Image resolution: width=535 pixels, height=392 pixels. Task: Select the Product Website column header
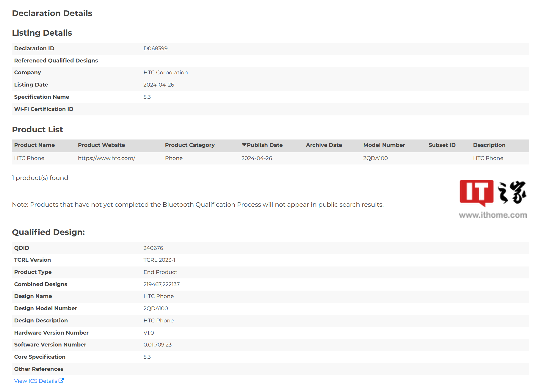[x=101, y=145]
